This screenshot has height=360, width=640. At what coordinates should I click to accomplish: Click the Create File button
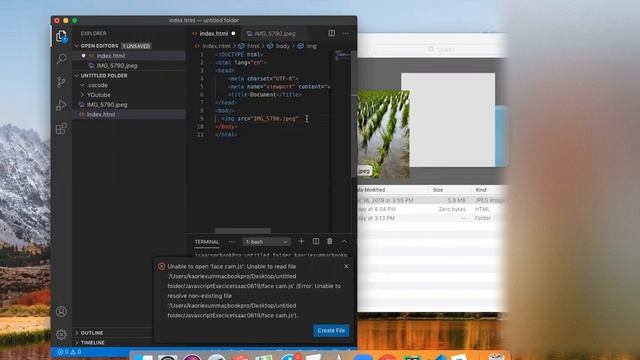(x=331, y=330)
